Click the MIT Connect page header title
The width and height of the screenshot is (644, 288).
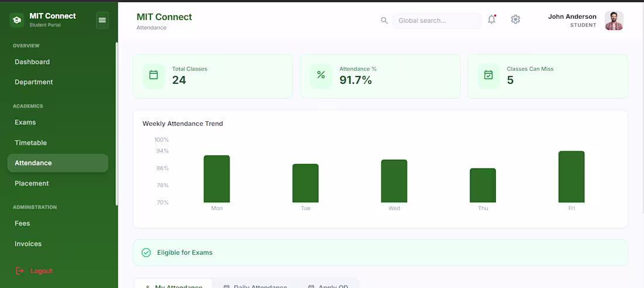[165, 17]
